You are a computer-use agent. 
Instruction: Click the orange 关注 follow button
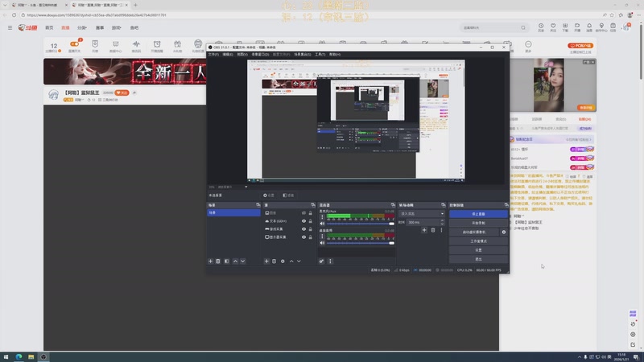122,93
